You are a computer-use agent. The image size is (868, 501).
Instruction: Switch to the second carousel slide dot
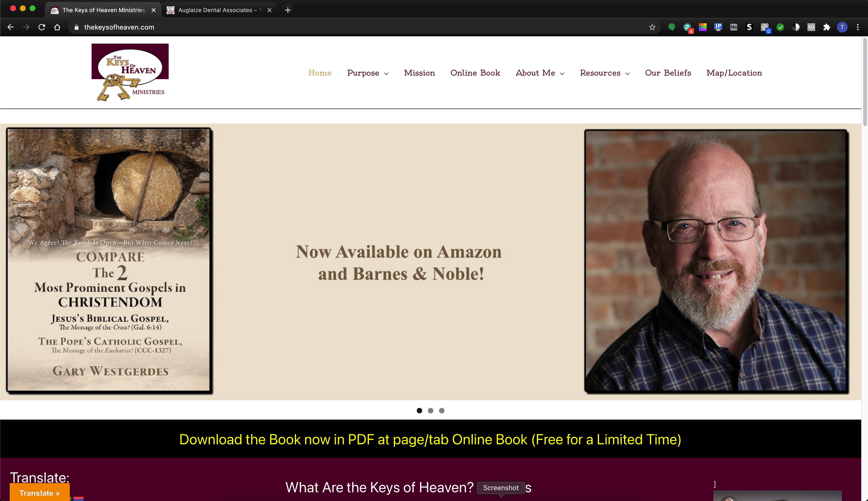pyautogui.click(x=431, y=410)
